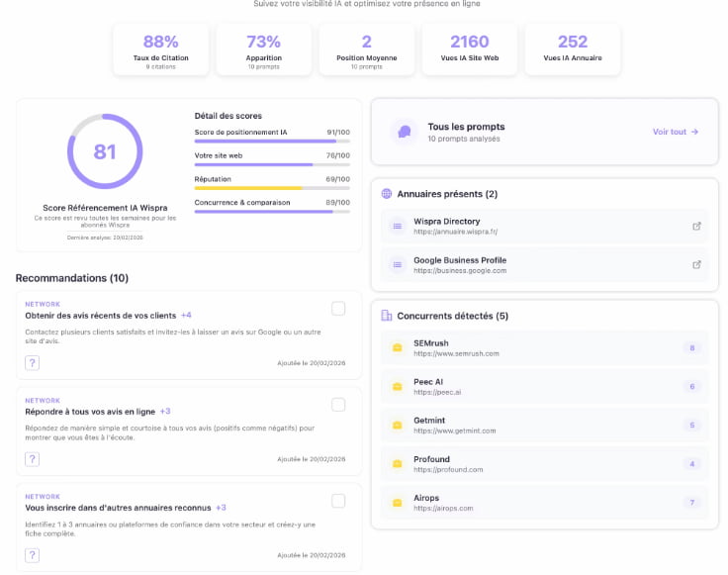Open the Tous les prompts chat bubble icon

click(405, 132)
